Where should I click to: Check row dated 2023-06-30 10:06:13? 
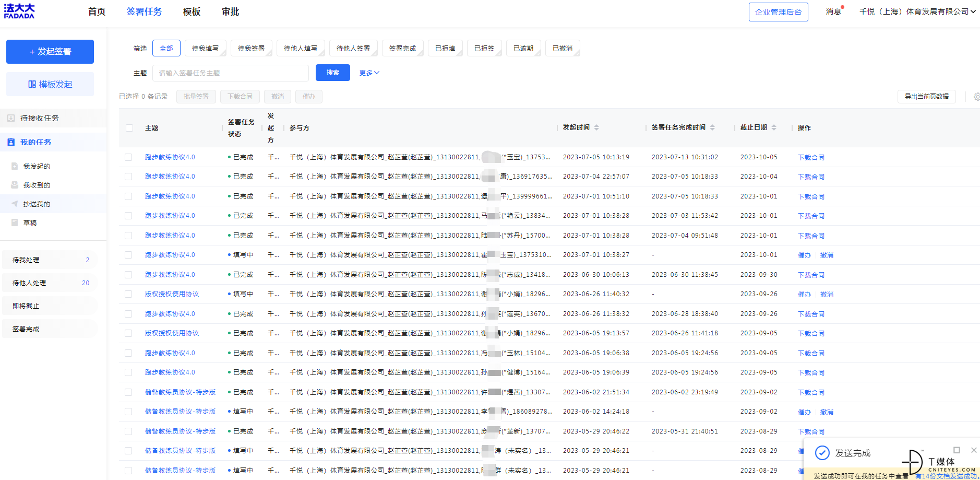click(x=128, y=275)
